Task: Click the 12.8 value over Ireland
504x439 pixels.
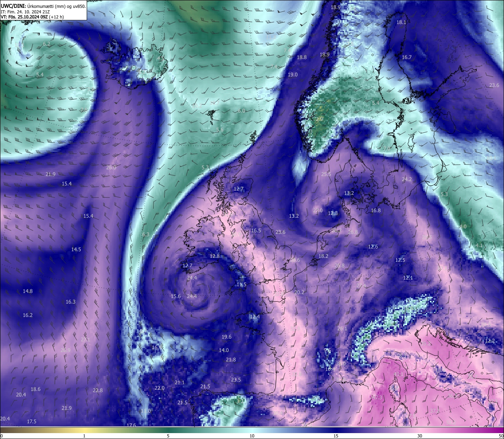Action: (215, 256)
